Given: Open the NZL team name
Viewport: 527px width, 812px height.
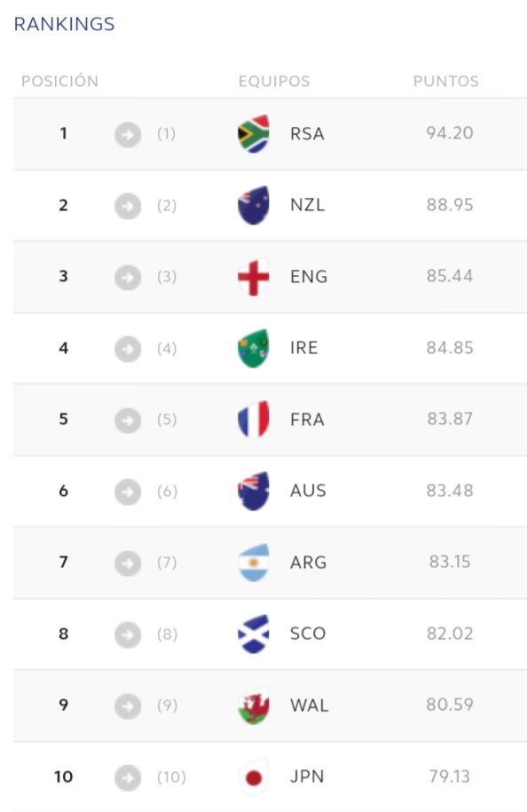Looking at the screenshot, I should [x=308, y=205].
